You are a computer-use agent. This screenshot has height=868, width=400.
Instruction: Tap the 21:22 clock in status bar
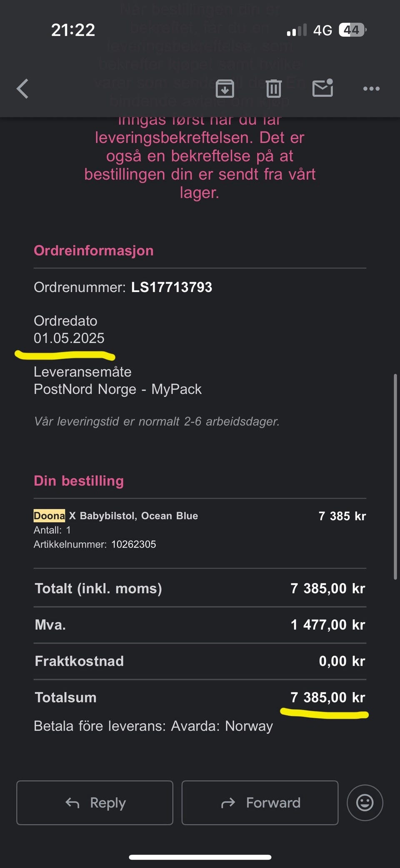click(x=73, y=30)
